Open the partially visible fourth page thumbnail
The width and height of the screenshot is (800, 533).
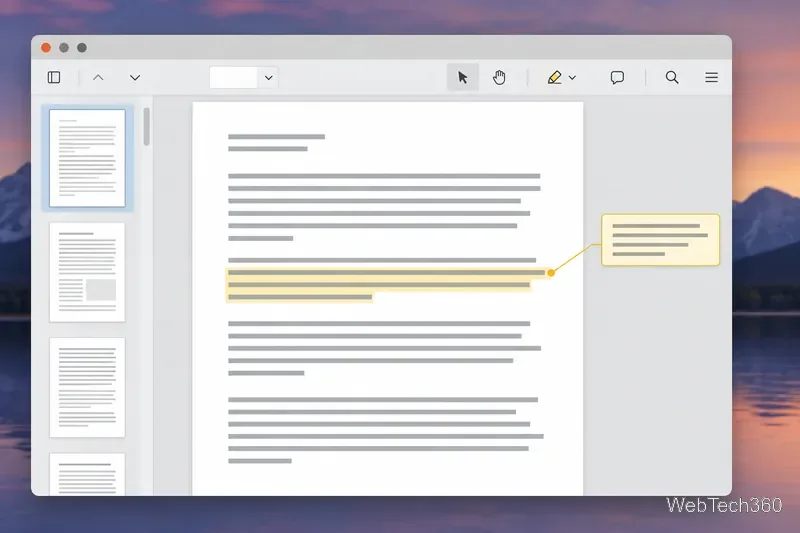87,474
